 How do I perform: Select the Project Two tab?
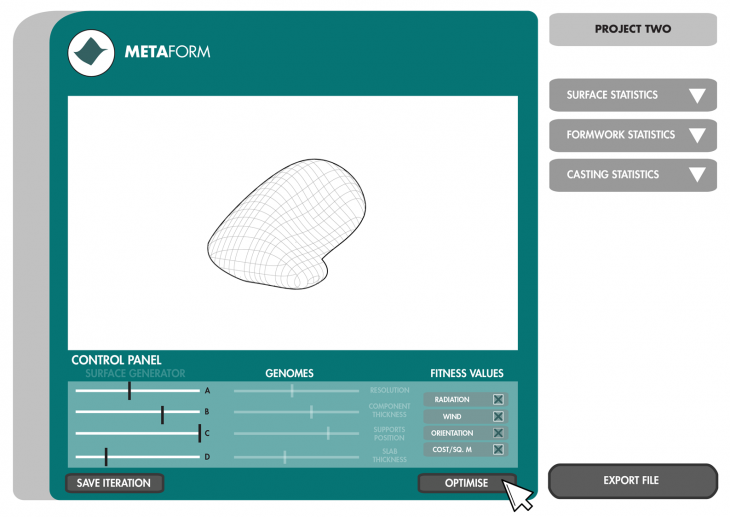click(x=632, y=30)
